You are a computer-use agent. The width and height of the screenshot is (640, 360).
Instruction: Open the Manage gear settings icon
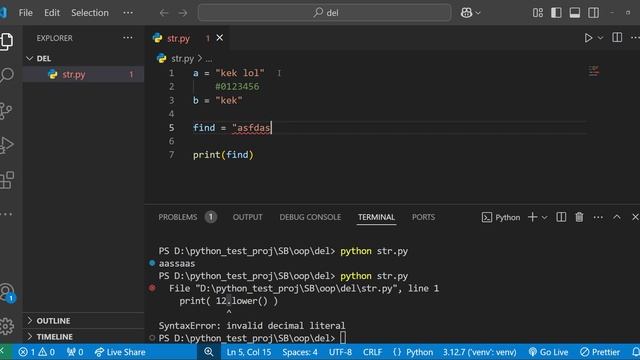click(x=7, y=326)
